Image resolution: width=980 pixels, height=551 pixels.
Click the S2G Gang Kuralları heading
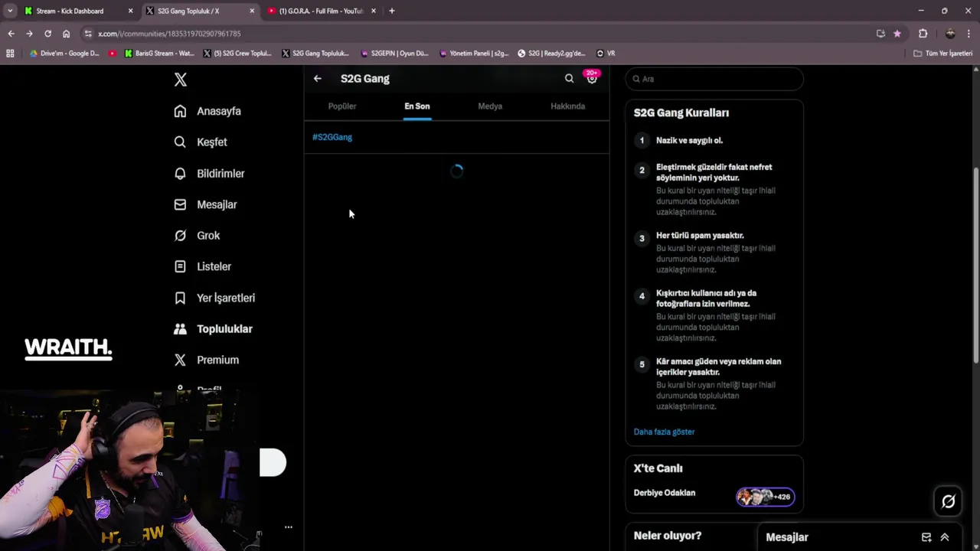(681, 112)
